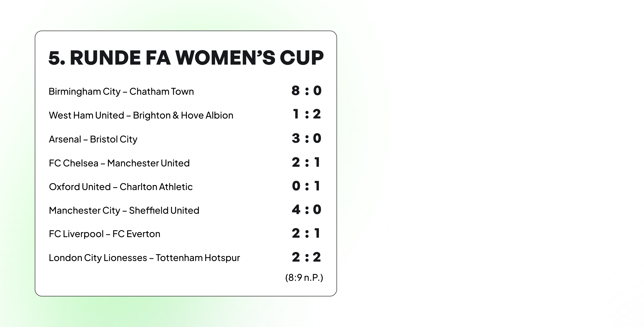The image size is (644, 327).
Task: Click the (8:9 n.P.) penalty note
Action: click(304, 278)
